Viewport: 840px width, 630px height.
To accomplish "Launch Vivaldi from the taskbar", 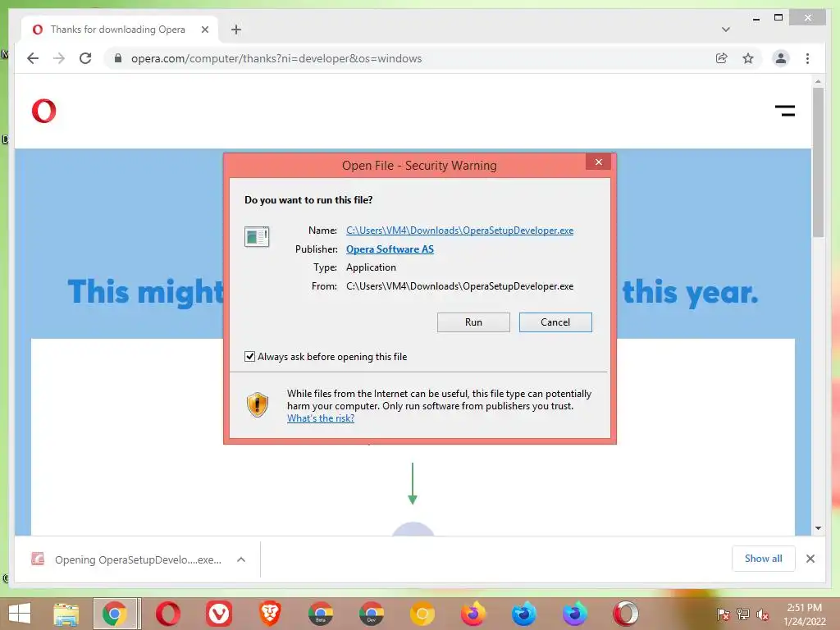I will coord(218,614).
